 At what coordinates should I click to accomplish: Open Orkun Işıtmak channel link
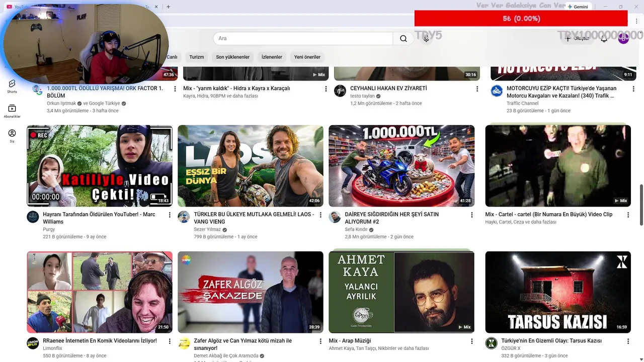(x=61, y=103)
